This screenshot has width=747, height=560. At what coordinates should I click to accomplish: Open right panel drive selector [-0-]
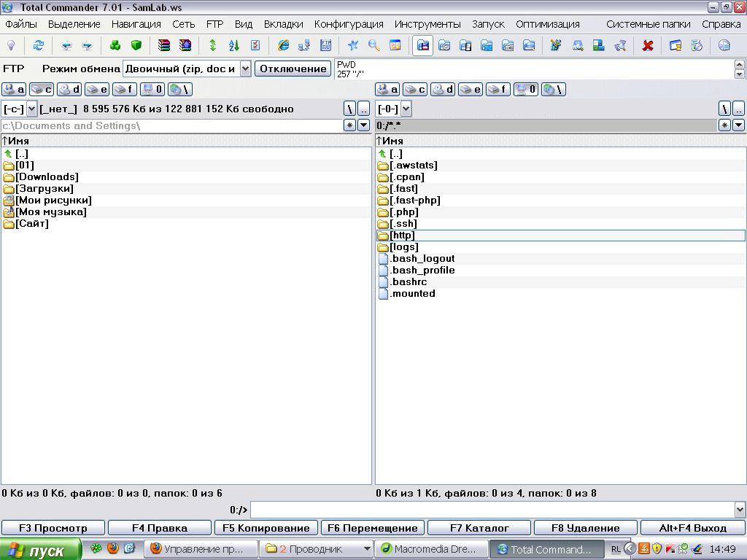tap(406, 109)
